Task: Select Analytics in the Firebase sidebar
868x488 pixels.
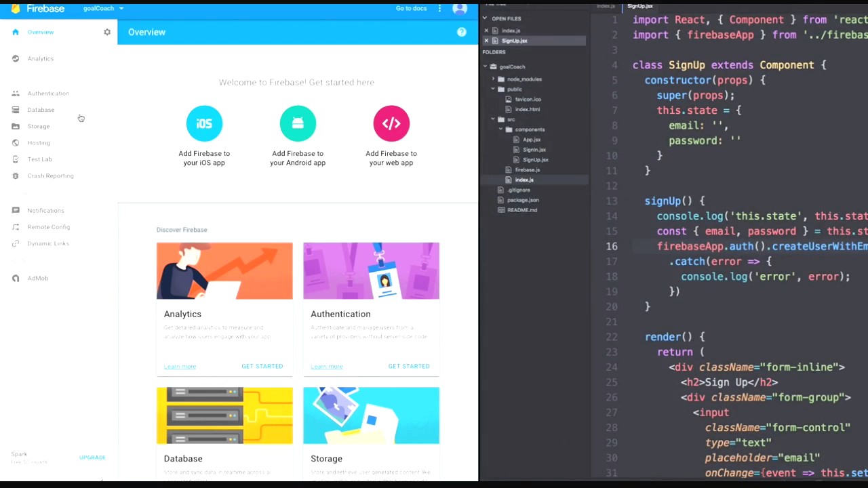Action: tap(41, 58)
